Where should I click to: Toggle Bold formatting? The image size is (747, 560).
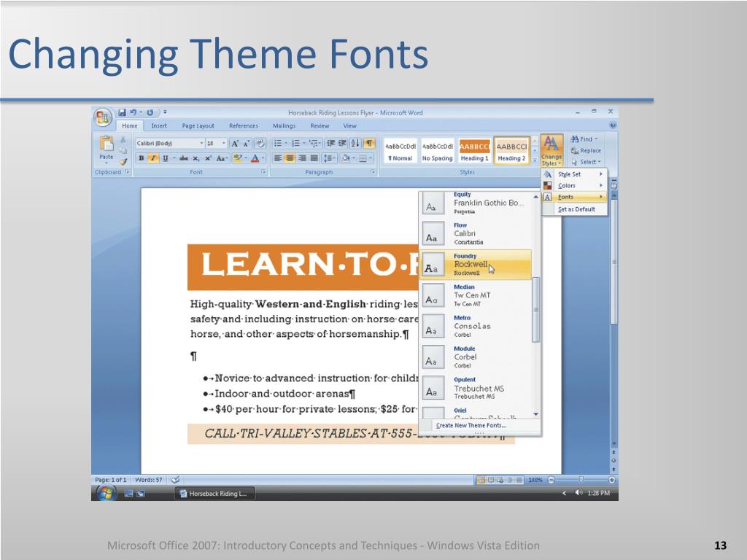tap(142, 158)
